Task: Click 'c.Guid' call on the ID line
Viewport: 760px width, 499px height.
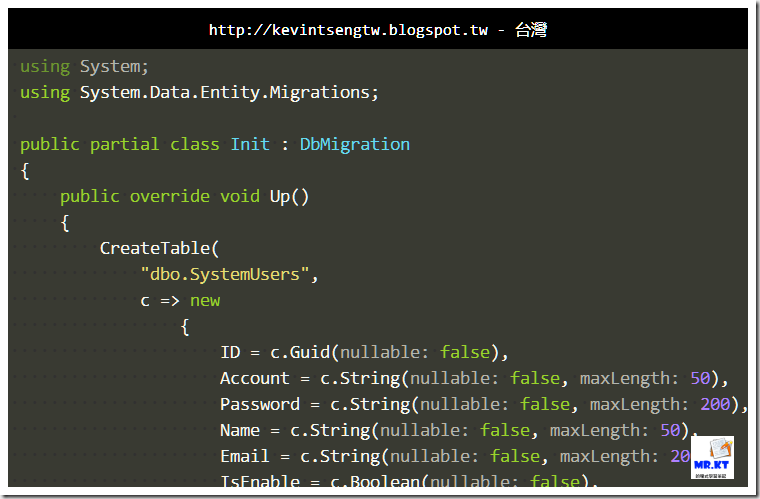Action: click(x=300, y=353)
